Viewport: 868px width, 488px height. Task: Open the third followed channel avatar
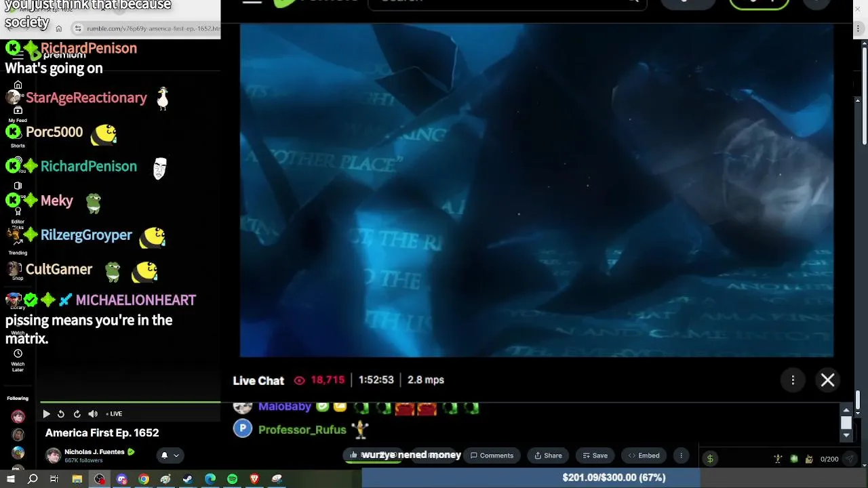click(x=18, y=453)
